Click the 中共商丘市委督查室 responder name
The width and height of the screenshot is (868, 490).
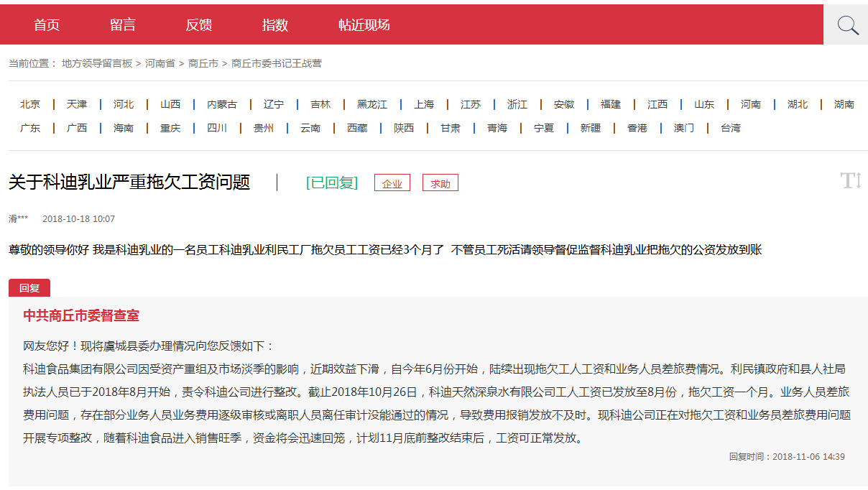(x=81, y=315)
